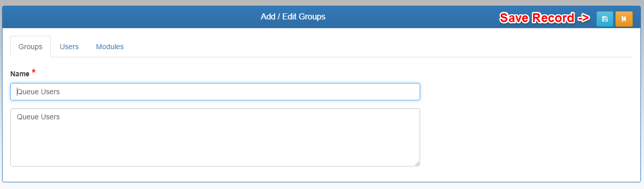This screenshot has width=644, height=189.
Task: Click the orange back-to-list icon
Action: pos(624,19)
